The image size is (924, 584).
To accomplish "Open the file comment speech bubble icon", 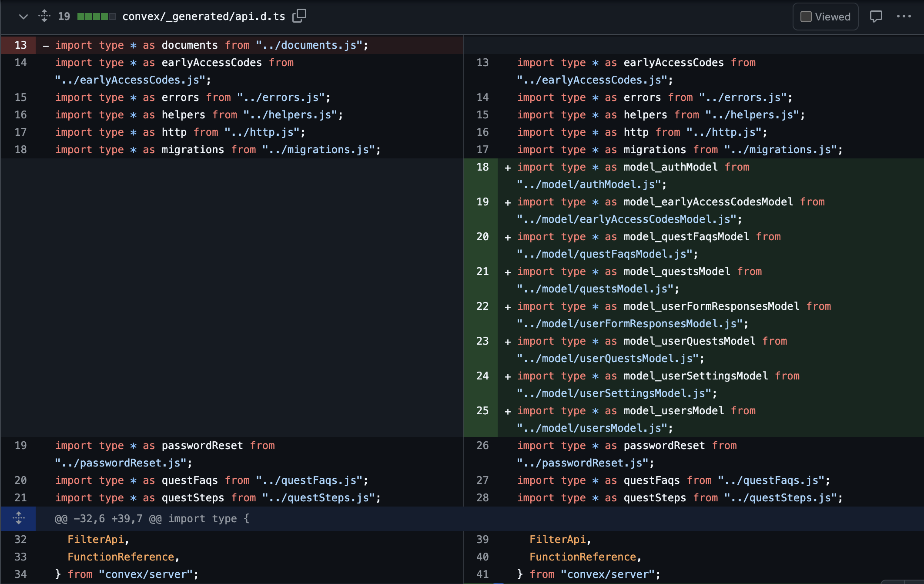I will tap(876, 17).
